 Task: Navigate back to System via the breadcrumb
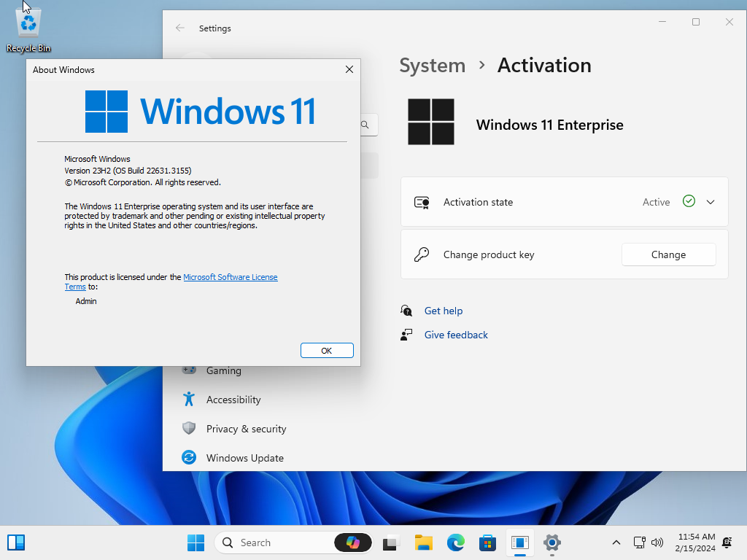click(432, 65)
